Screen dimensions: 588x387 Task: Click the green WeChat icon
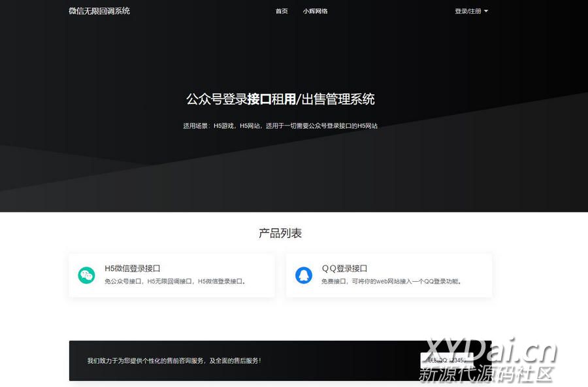(86, 275)
